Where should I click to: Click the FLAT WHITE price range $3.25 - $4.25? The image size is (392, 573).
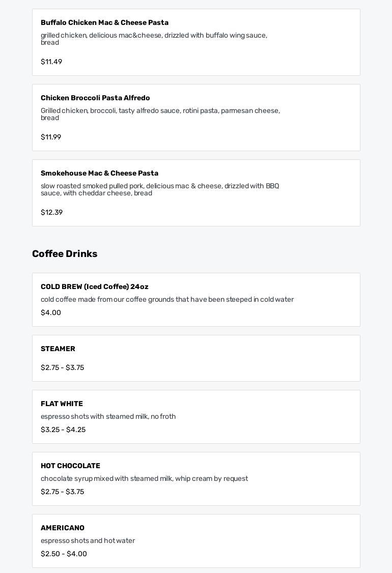click(63, 429)
